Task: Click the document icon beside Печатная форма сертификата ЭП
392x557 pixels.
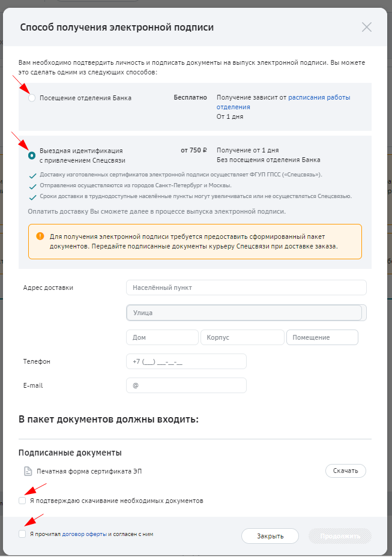Action: coord(28,471)
